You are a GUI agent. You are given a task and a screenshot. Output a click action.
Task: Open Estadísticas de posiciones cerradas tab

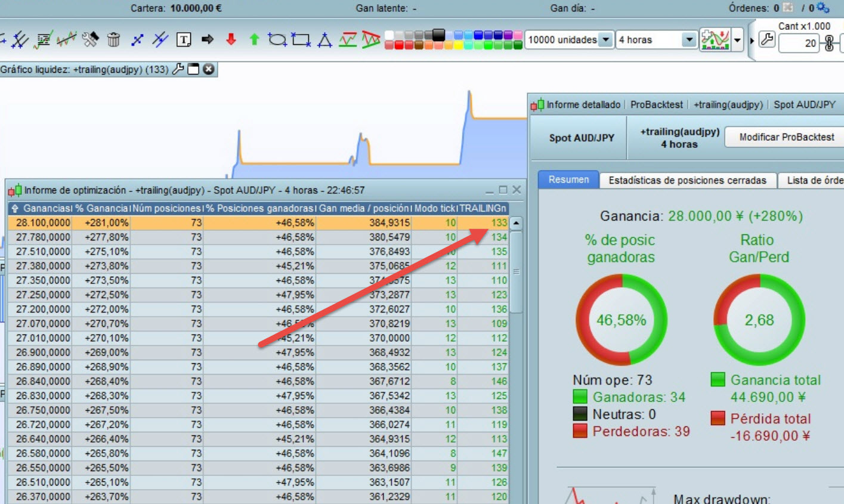pos(688,180)
